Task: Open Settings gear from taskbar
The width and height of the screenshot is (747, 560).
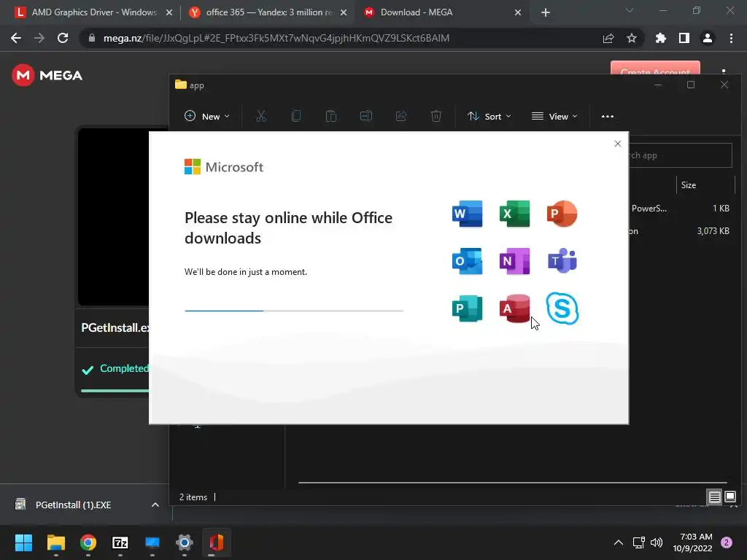Action: (x=185, y=542)
